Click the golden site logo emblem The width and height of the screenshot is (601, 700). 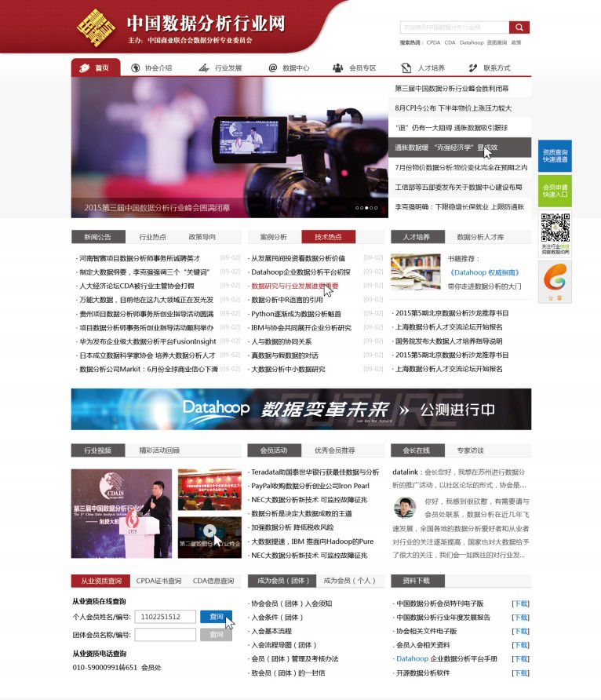click(96, 27)
